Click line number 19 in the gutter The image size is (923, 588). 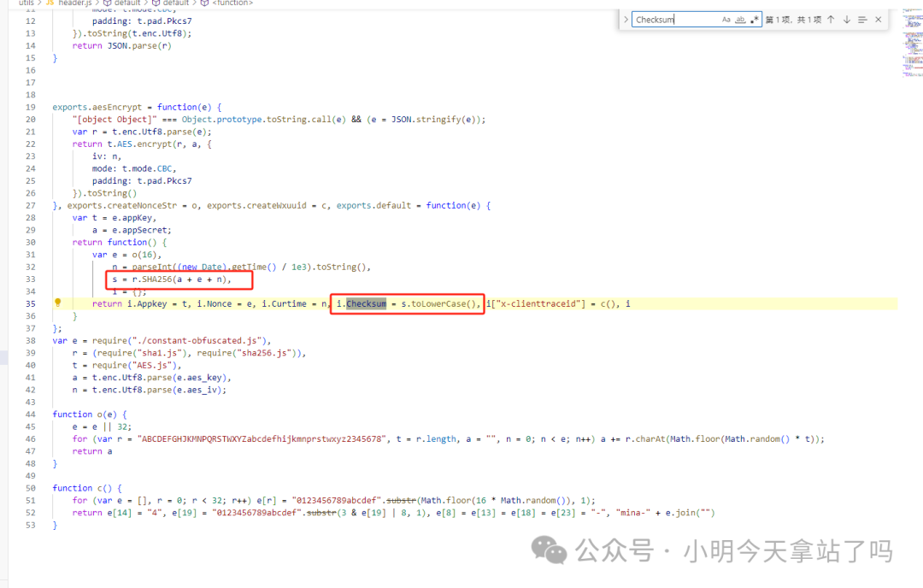(30, 107)
